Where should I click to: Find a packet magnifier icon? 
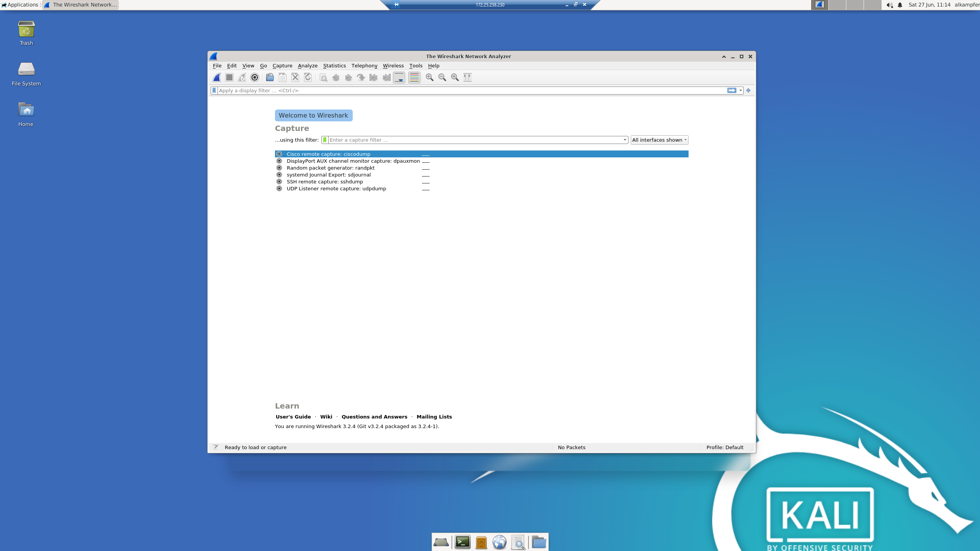point(323,78)
